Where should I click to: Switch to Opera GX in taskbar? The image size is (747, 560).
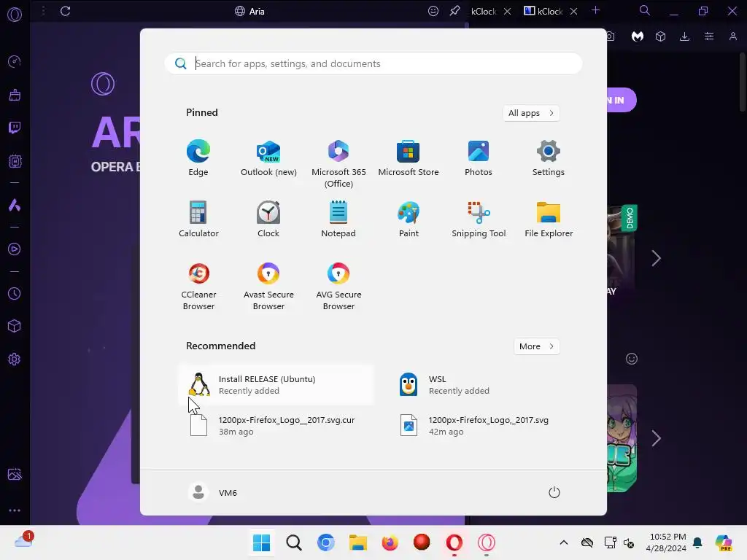[x=487, y=542]
